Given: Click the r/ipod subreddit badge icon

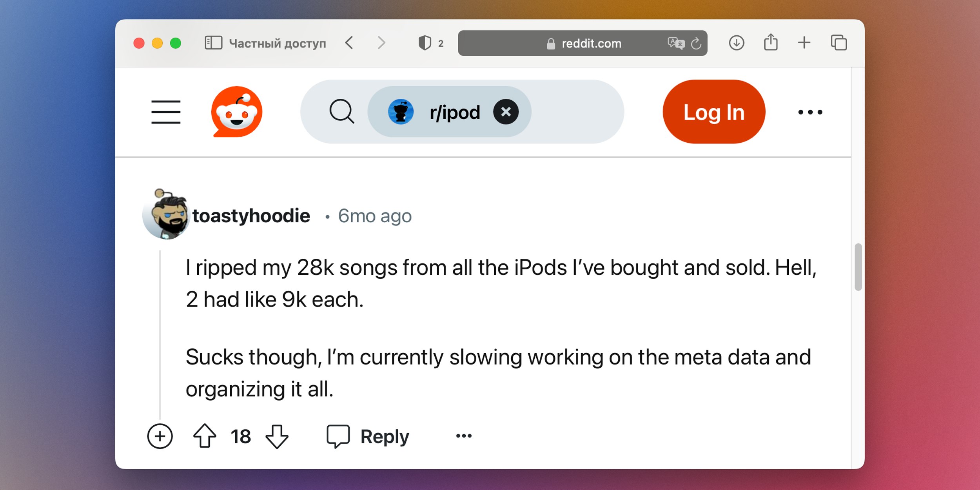Looking at the screenshot, I should click(x=400, y=111).
